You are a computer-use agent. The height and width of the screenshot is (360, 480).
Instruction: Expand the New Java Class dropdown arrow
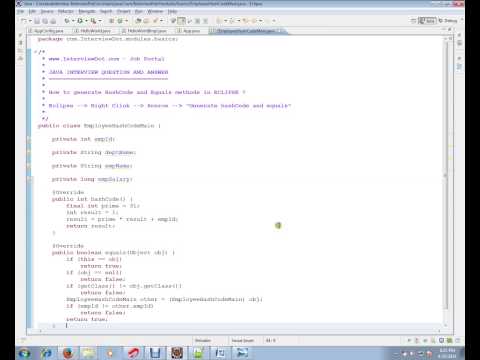click(x=126, y=21)
